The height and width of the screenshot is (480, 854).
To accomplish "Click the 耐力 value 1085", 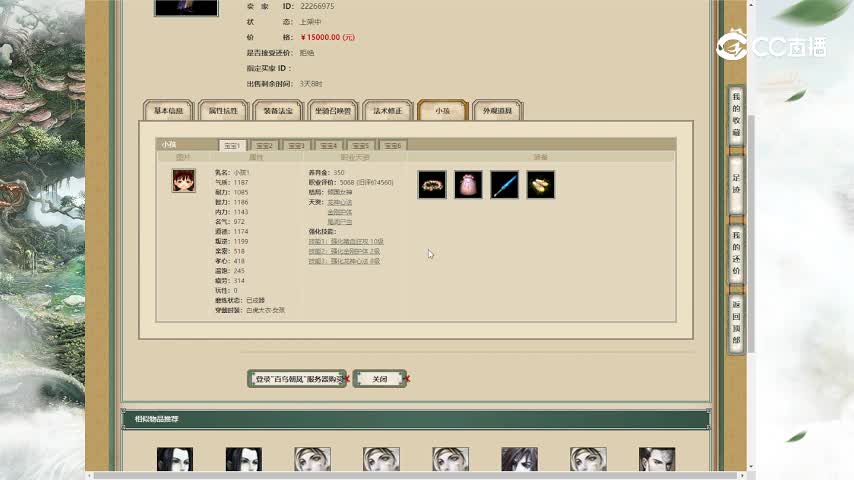I will click(x=241, y=192).
